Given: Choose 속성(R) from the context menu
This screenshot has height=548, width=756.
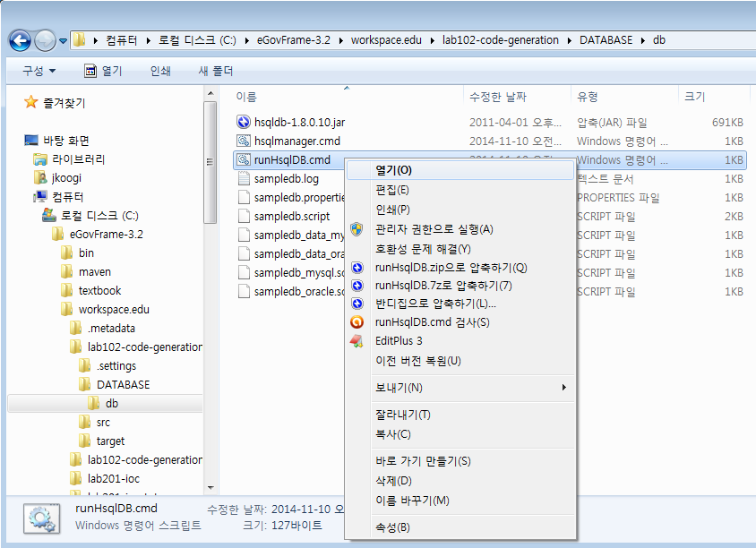Looking at the screenshot, I should [x=392, y=527].
